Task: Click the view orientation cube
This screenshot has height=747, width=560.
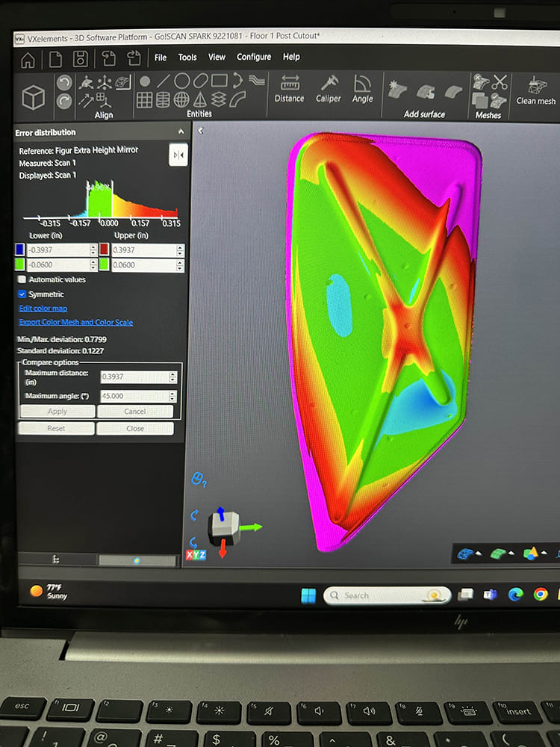Action: point(225,528)
